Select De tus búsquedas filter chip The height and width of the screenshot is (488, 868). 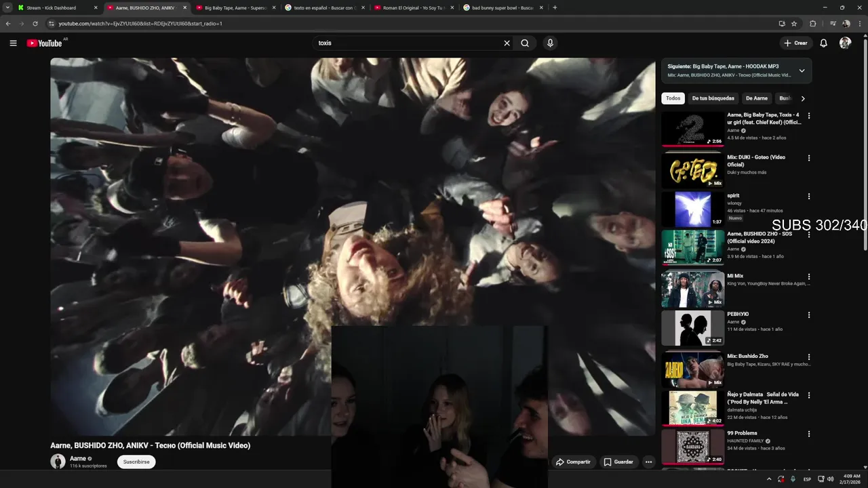pos(713,98)
